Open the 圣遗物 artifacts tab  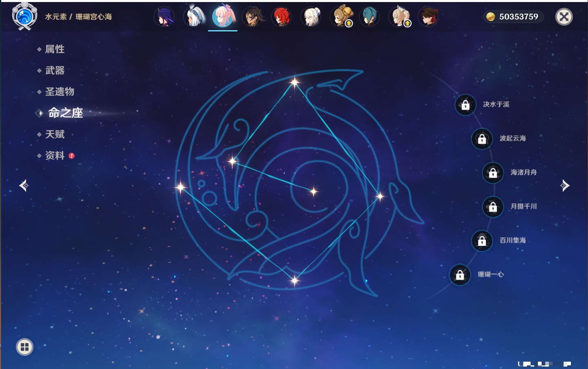point(59,92)
